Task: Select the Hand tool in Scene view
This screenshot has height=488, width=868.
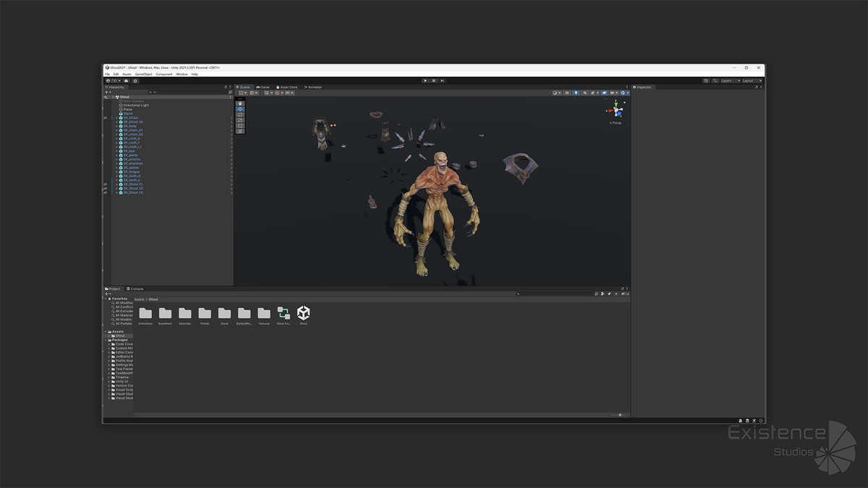Action: 240,103
